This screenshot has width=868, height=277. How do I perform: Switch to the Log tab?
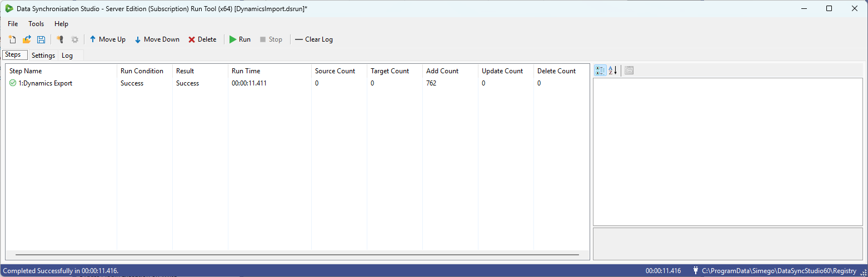click(x=67, y=56)
